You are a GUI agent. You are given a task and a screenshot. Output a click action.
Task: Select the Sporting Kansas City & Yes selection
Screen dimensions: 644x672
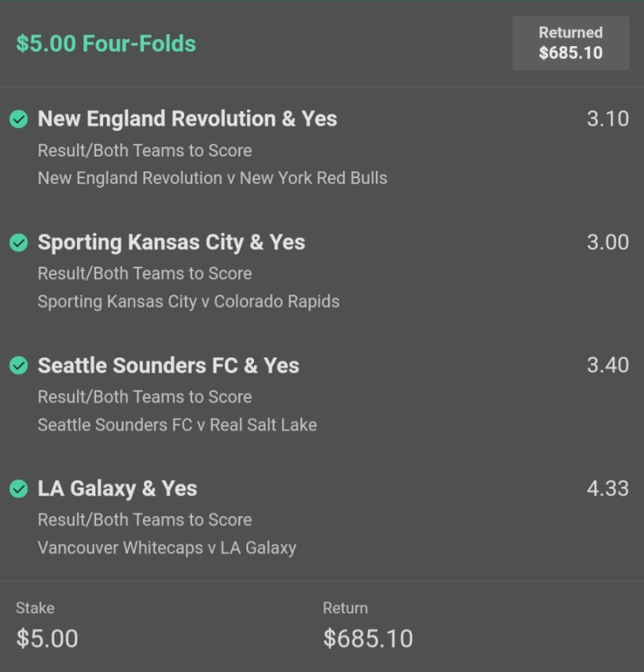coord(172,242)
